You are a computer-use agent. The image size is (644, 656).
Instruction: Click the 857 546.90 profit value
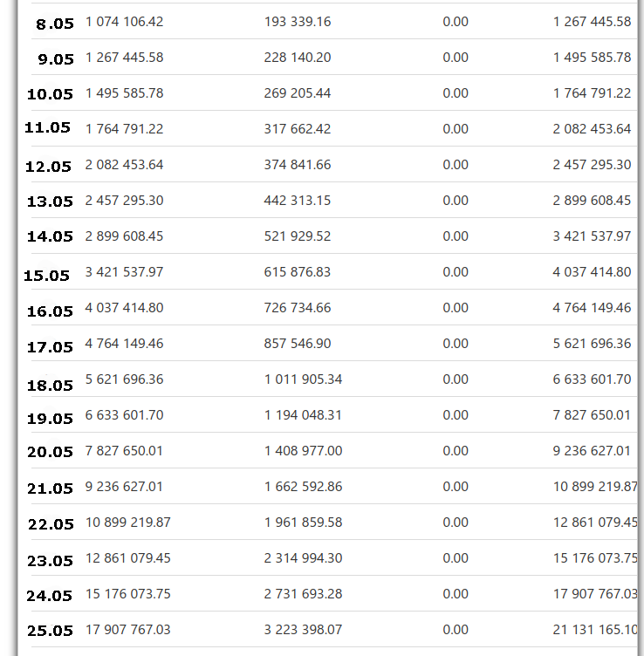pos(298,344)
